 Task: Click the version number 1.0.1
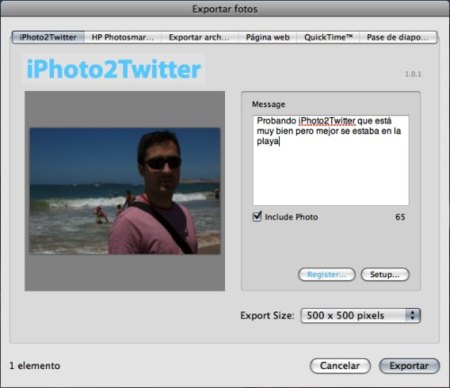413,74
